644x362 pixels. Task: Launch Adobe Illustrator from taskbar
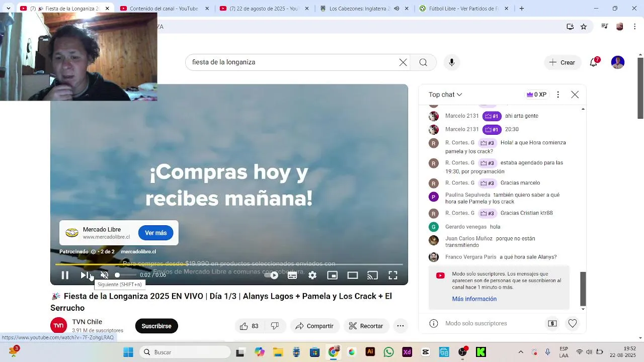(x=370, y=352)
